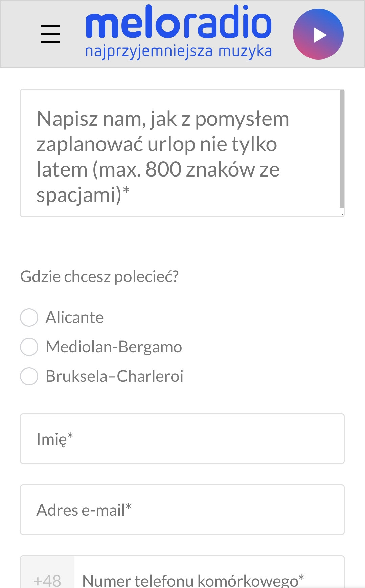Click the 'Gdzie chcesz polecieć?' question heading

[x=99, y=277]
